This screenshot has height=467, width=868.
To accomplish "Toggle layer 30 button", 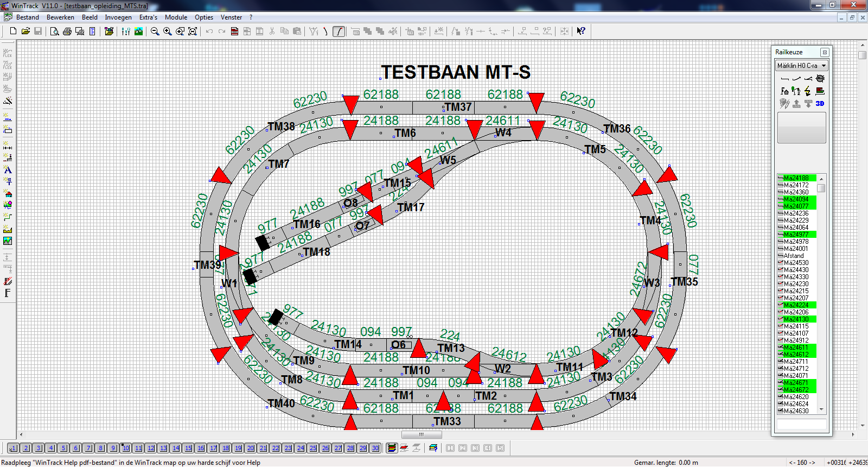I will click(375, 448).
